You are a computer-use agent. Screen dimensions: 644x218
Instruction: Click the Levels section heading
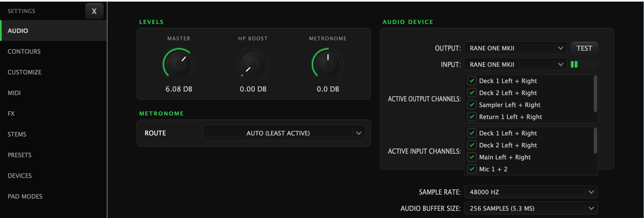click(x=151, y=22)
